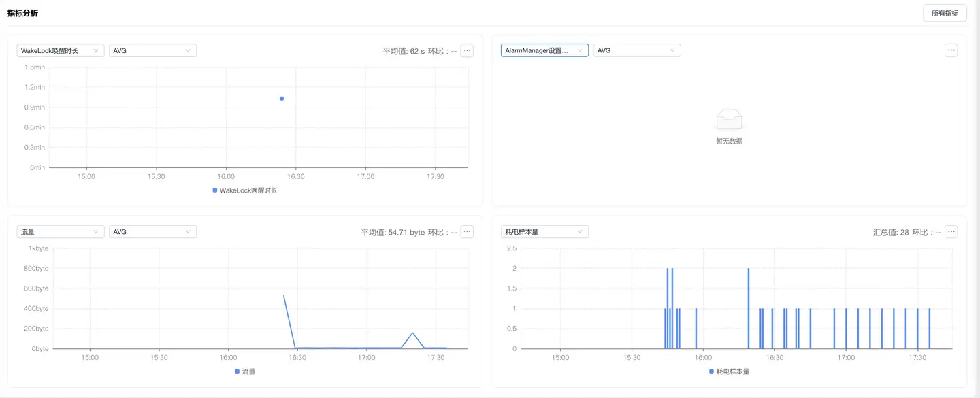Expand the AlarmManager设置 metric dropdown
The height and width of the screenshot is (398, 980).
(x=544, y=50)
